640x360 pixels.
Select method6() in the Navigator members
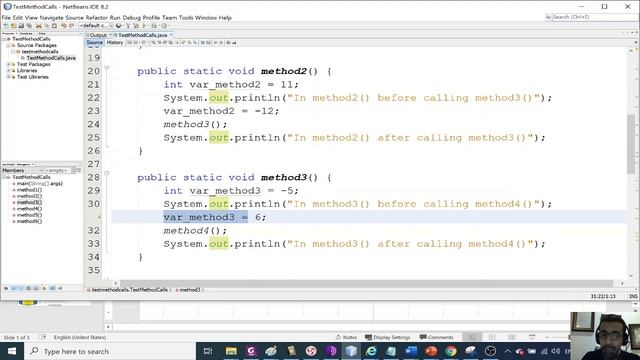(29, 221)
